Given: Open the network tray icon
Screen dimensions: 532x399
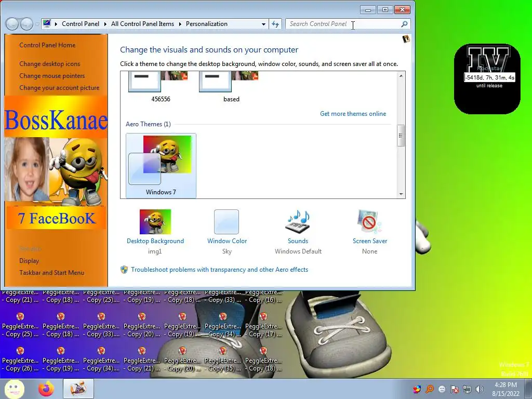Looking at the screenshot, I should (x=467, y=389).
